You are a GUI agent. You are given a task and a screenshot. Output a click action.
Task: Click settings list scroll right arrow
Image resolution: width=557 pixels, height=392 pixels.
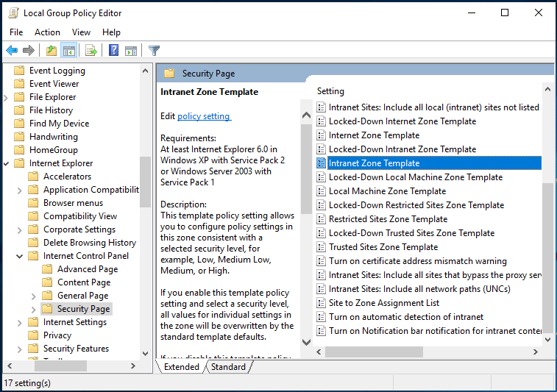(536, 352)
